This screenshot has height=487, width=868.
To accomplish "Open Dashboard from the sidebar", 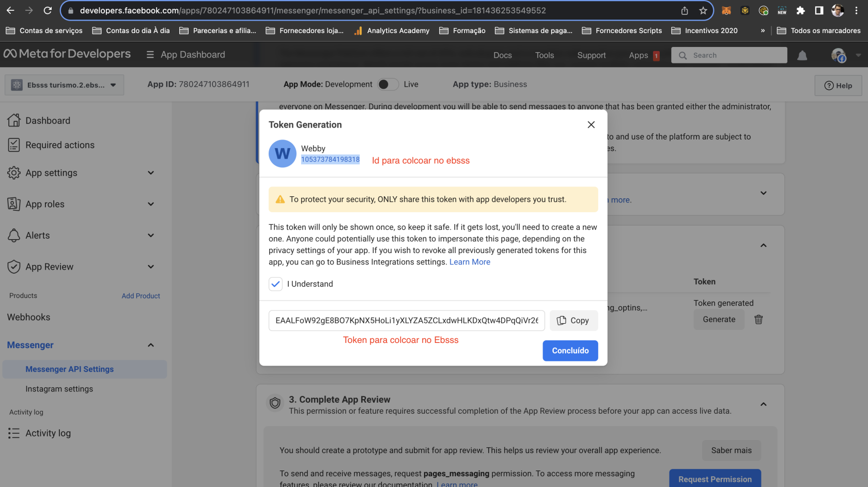I will 48,120.
